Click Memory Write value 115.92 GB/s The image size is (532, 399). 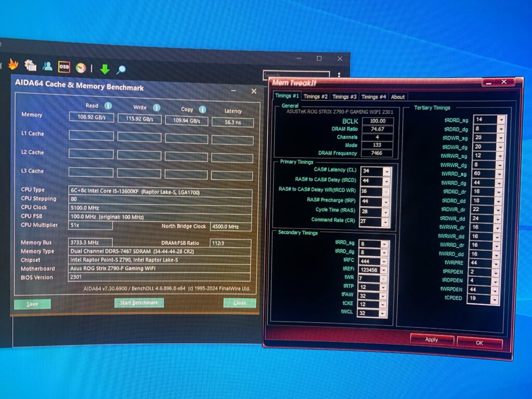coord(139,119)
